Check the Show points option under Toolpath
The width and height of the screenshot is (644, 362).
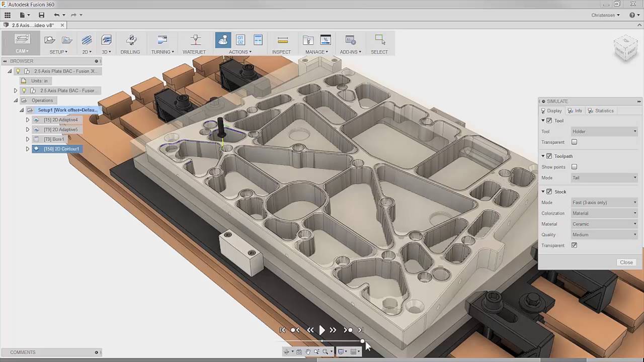pyautogui.click(x=574, y=167)
